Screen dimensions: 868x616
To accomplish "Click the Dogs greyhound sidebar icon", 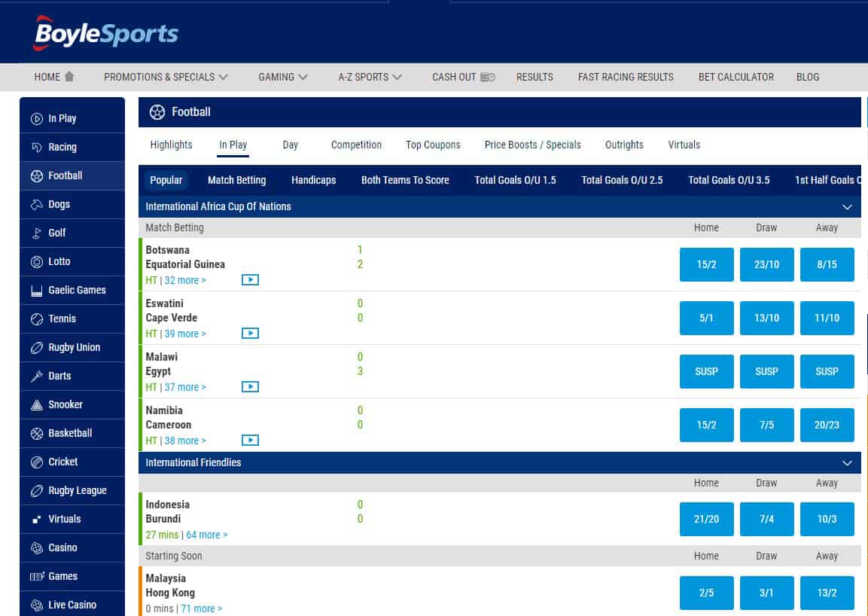I will pos(37,204).
